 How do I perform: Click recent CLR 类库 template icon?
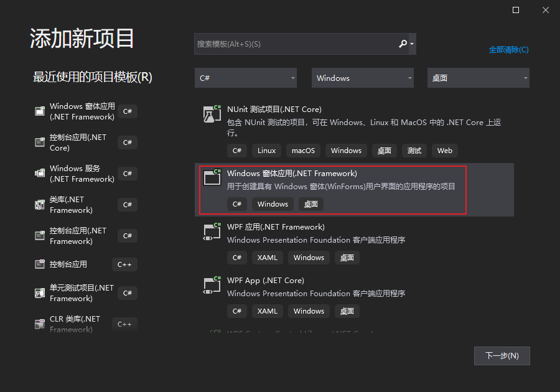point(40,324)
